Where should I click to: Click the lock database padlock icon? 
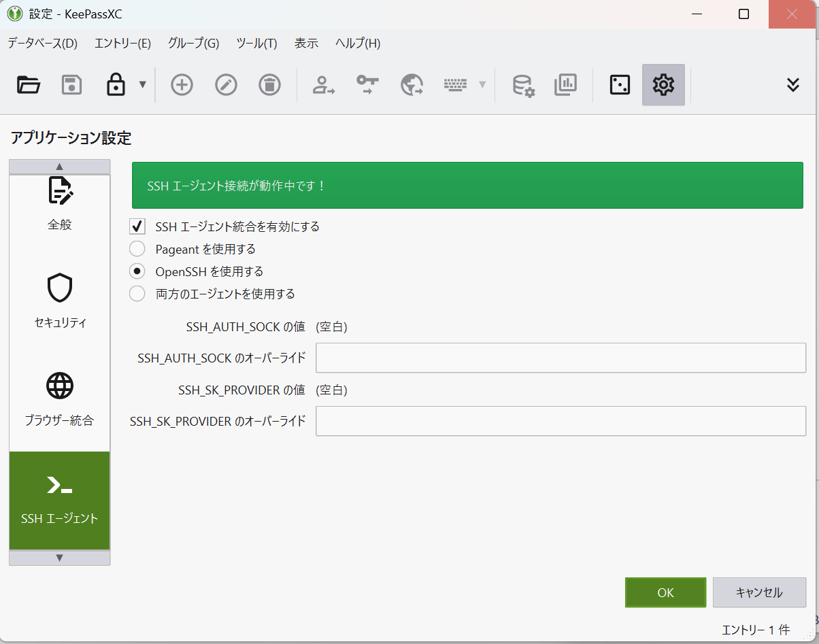[x=116, y=85]
